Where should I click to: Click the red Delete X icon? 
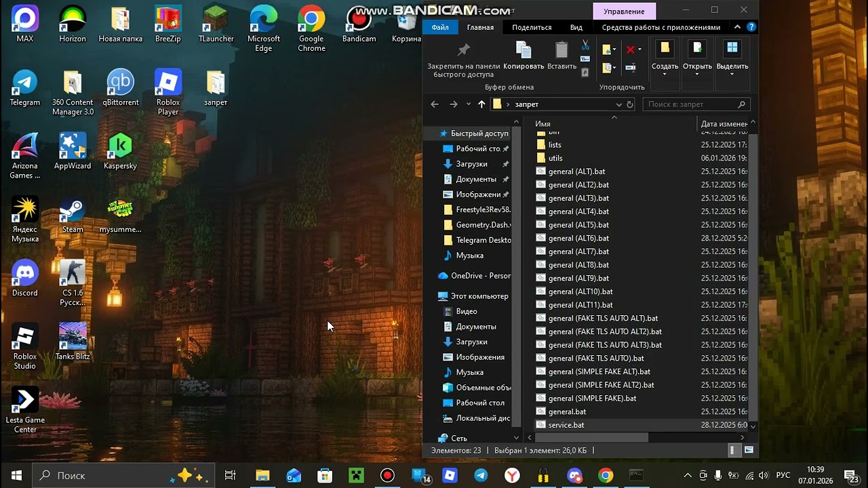click(x=630, y=49)
